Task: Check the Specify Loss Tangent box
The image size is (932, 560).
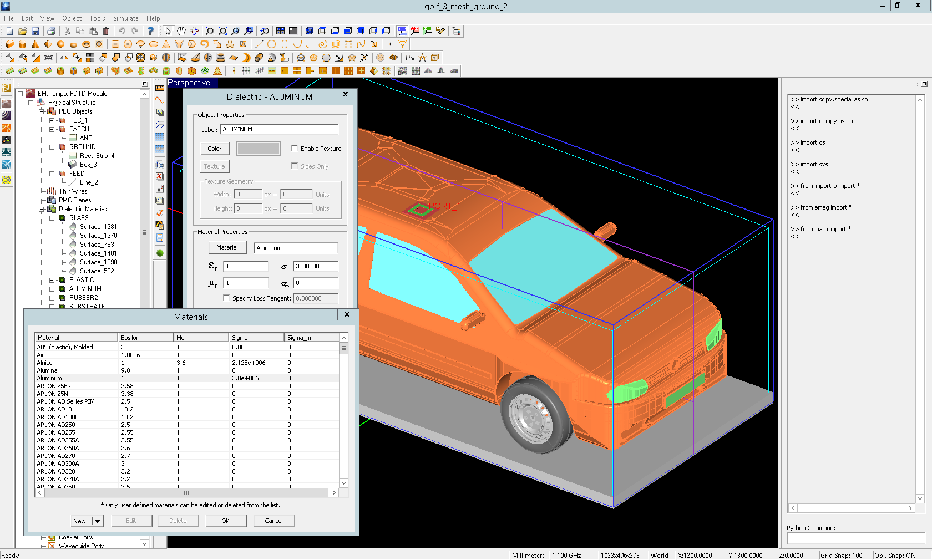Action: [226, 298]
